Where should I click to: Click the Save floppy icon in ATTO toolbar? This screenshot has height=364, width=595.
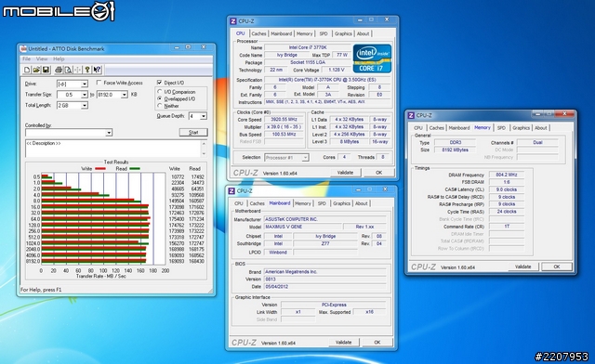(46, 70)
